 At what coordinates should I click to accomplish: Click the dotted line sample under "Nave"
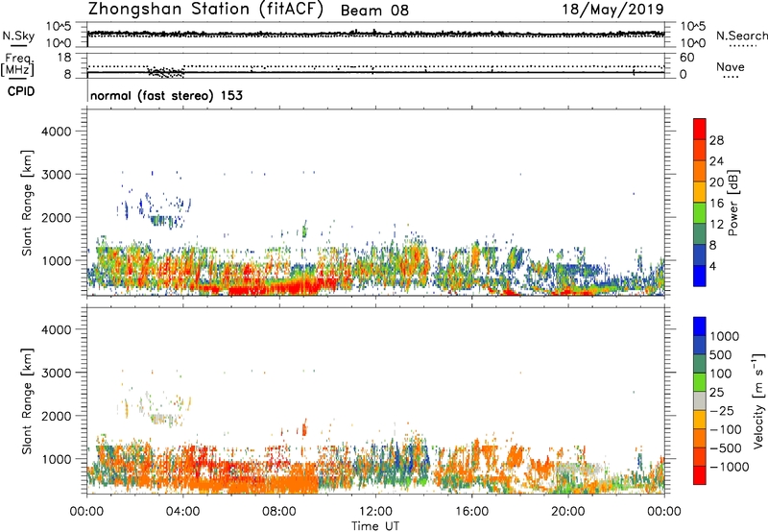(x=731, y=77)
